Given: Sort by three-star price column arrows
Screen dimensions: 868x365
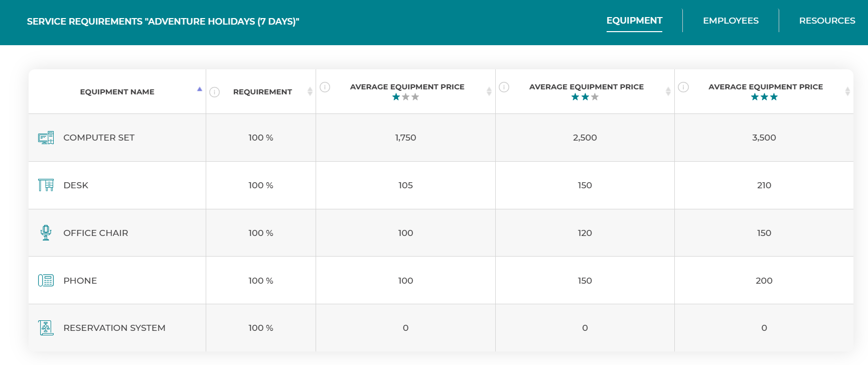Looking at the screenshot, I should (847, 91).
